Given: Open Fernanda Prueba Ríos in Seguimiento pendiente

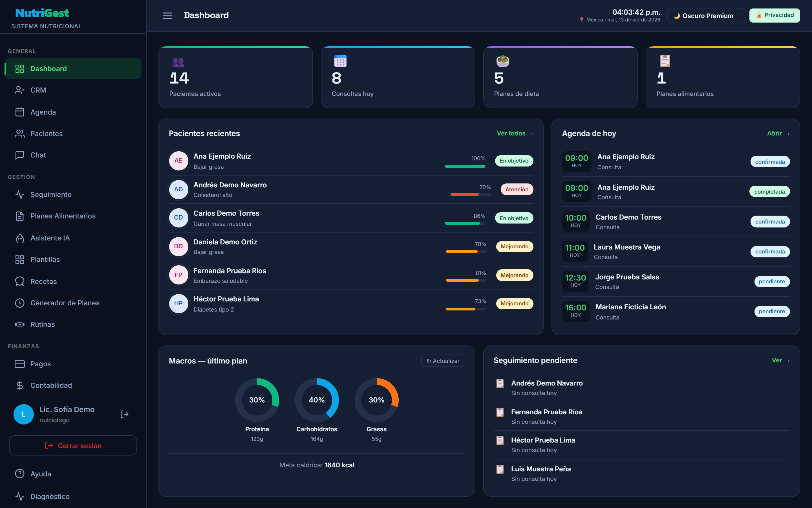Looking at the screenshot, I should [x=641, y=416].
